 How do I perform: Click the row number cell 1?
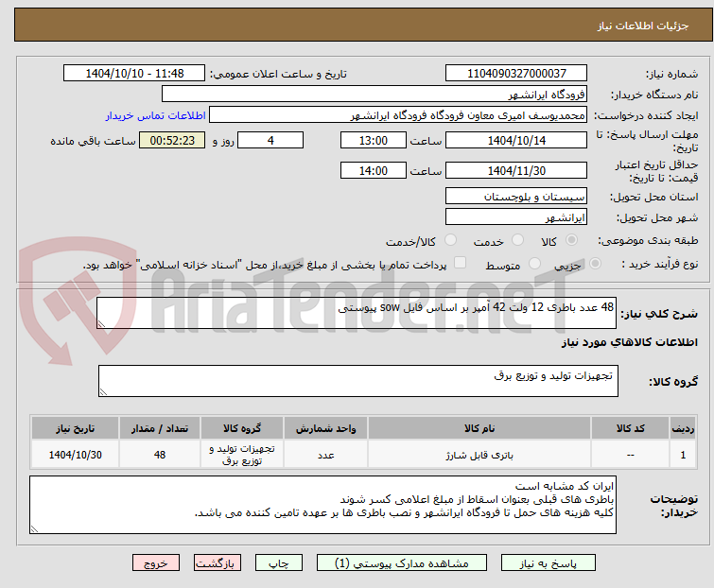[683, 454]
